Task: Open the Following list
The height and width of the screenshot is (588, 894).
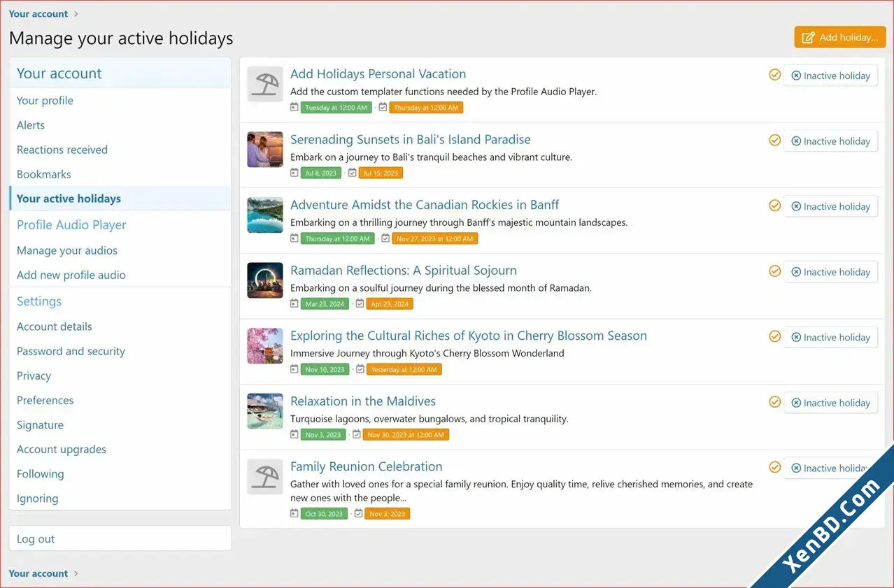Action: point(40,473)
